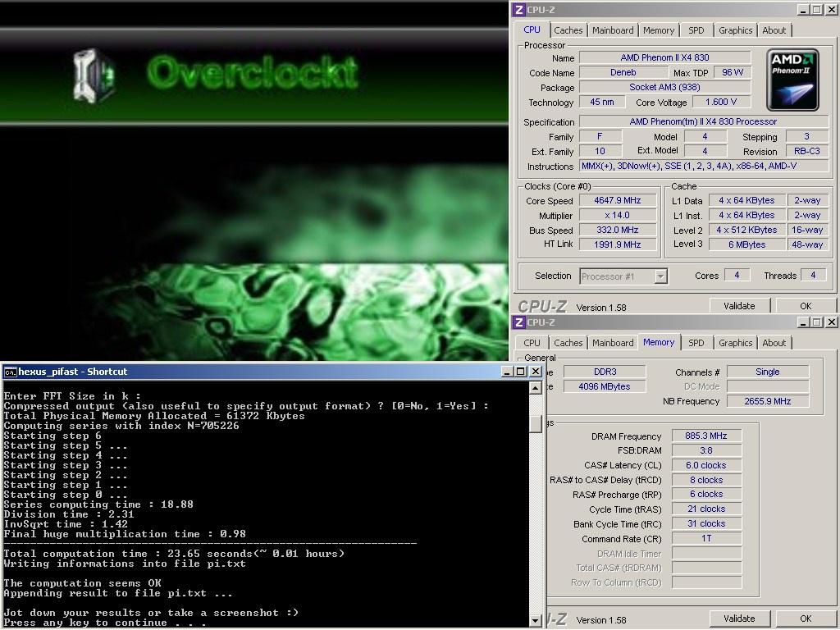This screenshot has height=630, width=840.
Task: Click the Cycle Time (tRAS) value 21 clocks
Action: click(x=706, y=509)
